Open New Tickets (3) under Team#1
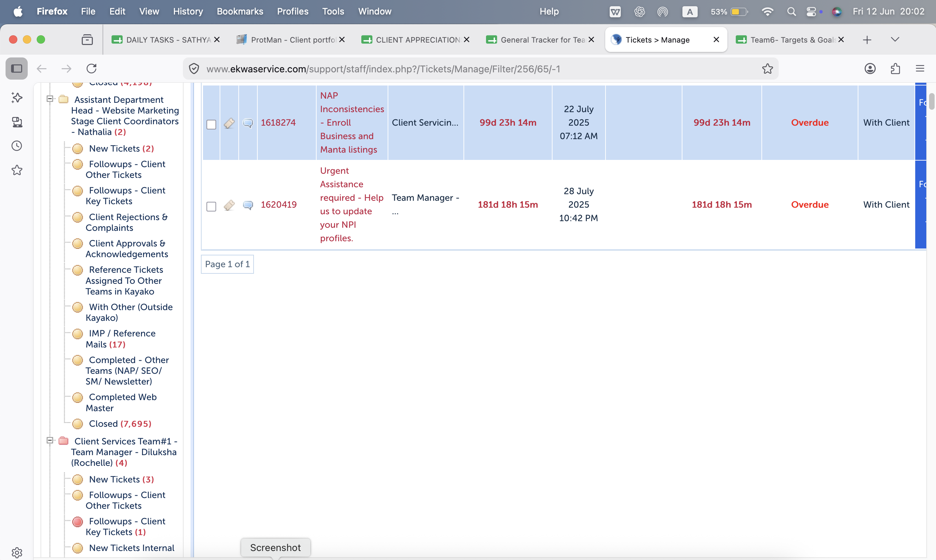936x560 pixels. (x=121, y=480)
